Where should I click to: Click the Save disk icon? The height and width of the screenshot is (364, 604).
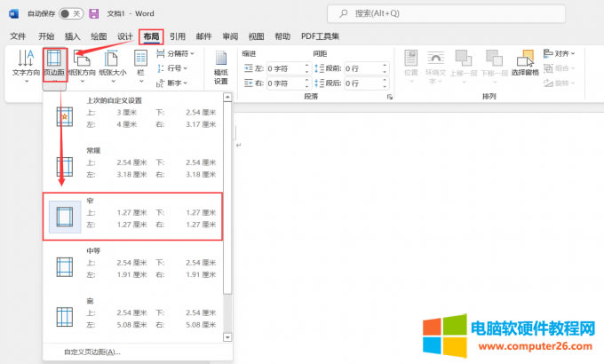[x=93, y=13]
